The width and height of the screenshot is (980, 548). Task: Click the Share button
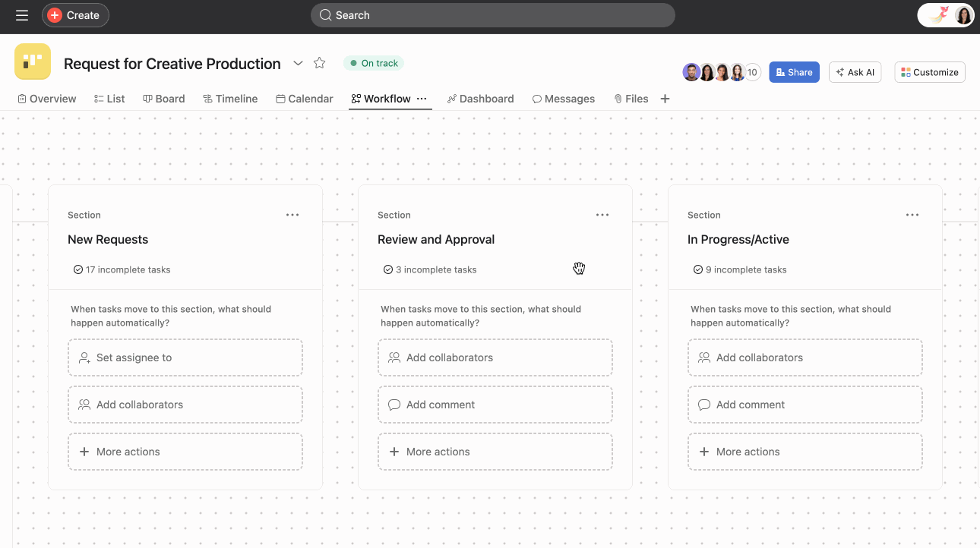(x=794, y=72)
